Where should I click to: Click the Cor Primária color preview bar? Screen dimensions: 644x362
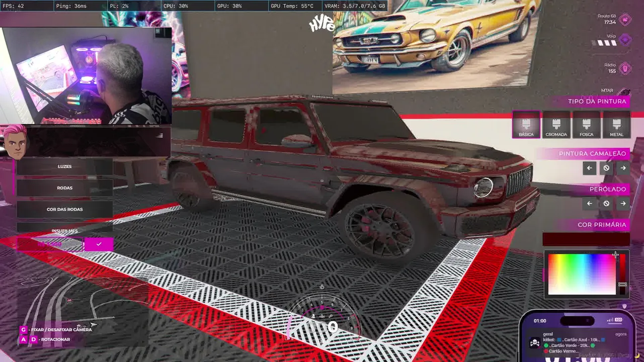[586, 239]
